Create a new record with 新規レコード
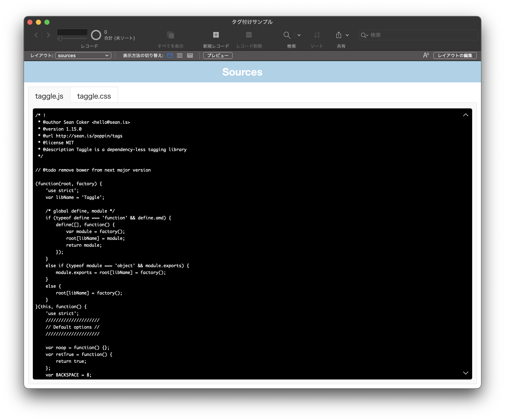The width and height of the screenshot is (505, 420). tap(216, 35)
